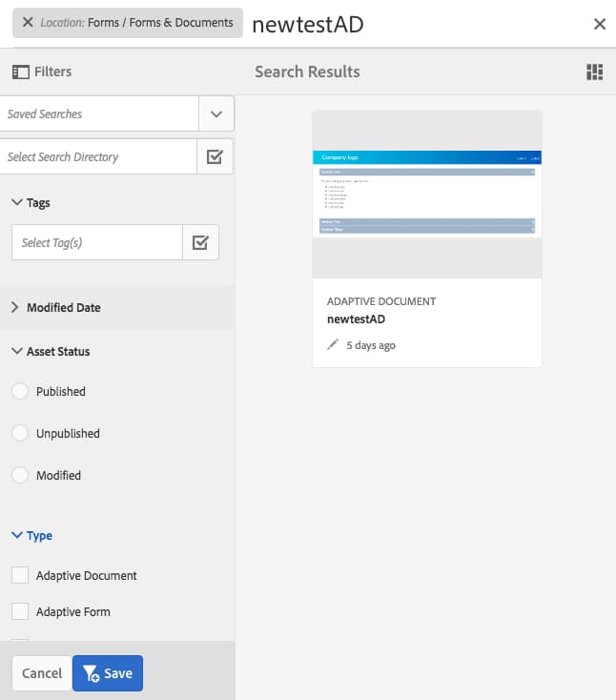
Task: Click the filter icon on Save button
Action: (92, 673)
